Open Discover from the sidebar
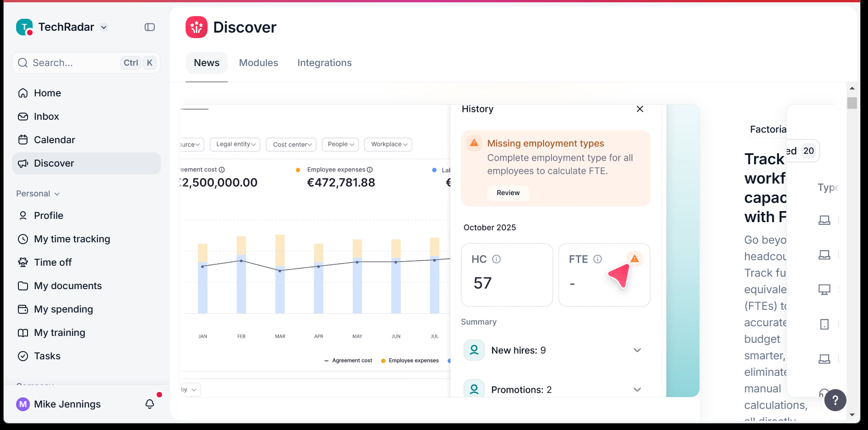This screenshot has height=430, width=868. point(54,163)
